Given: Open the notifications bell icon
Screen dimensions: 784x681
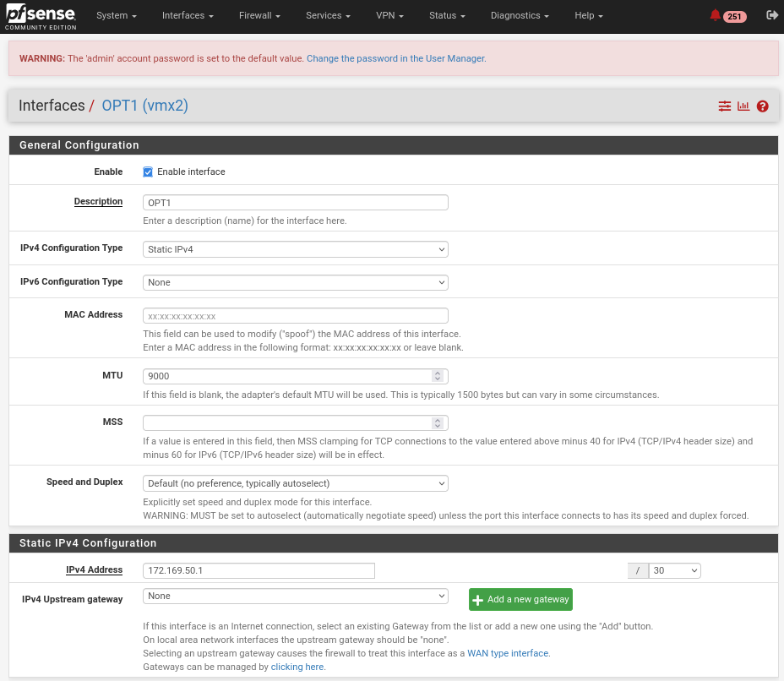Looking at the screenshot, I should 715,15.
